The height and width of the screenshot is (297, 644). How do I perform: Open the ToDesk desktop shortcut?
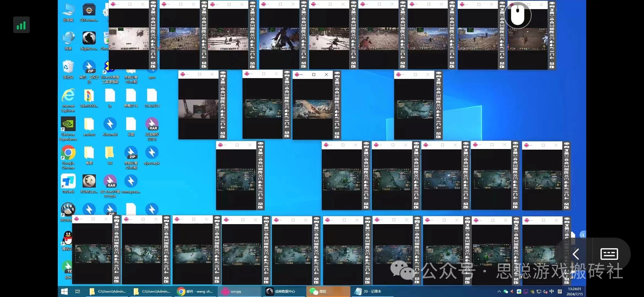click(x=68, y=182)
